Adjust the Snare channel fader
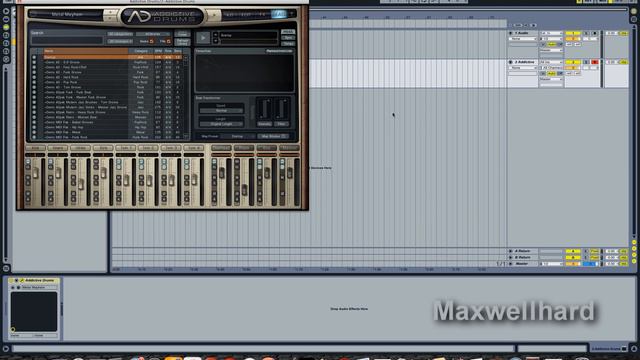 point(58,173)
